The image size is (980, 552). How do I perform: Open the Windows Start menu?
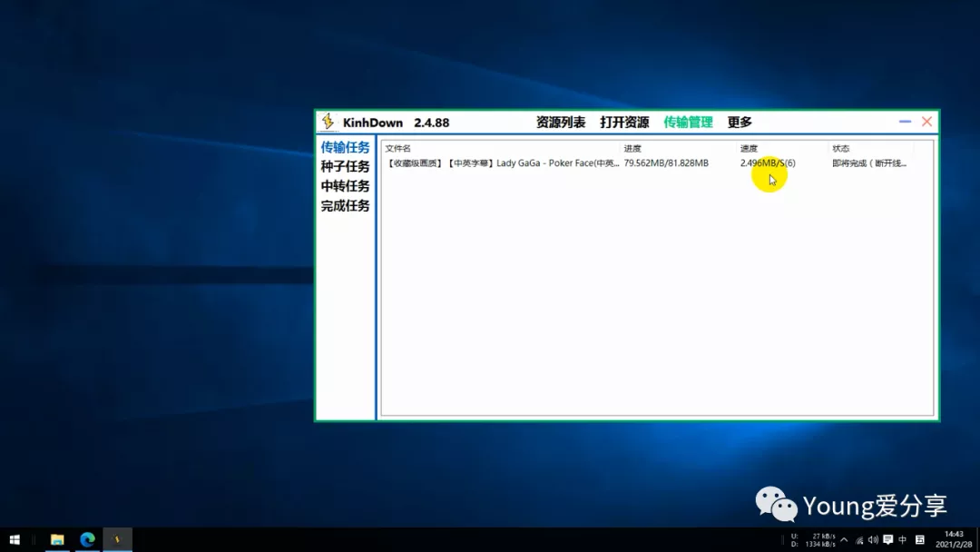pos(15,539)
